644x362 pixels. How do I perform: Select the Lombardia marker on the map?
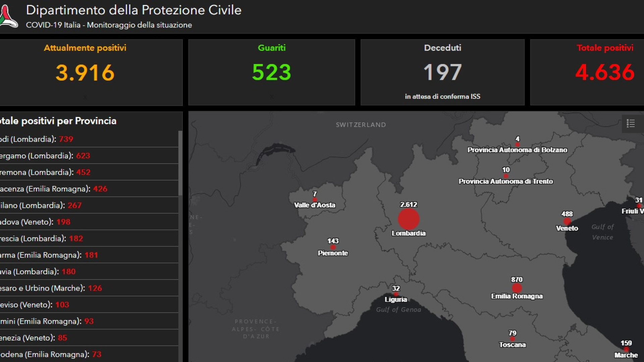409,219
